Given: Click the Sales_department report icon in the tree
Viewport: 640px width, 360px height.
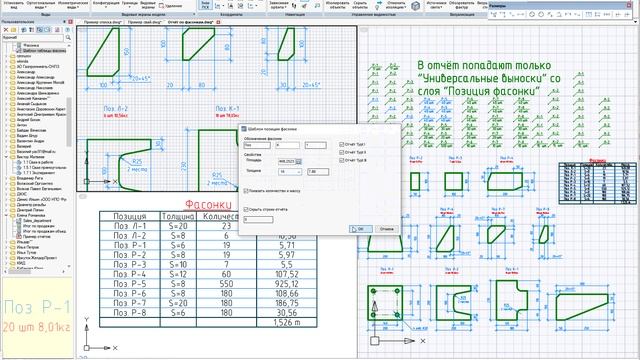Looking at the screenshot, I should coord(19,220).
